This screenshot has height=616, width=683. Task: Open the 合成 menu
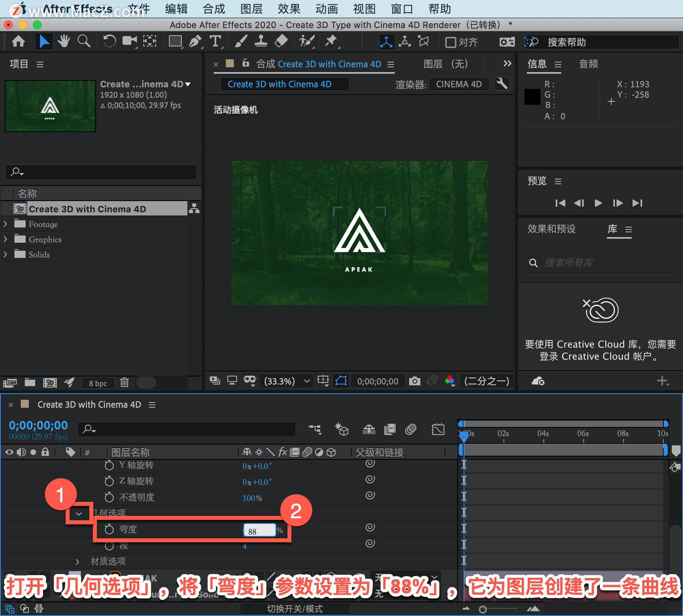point(214,9)
